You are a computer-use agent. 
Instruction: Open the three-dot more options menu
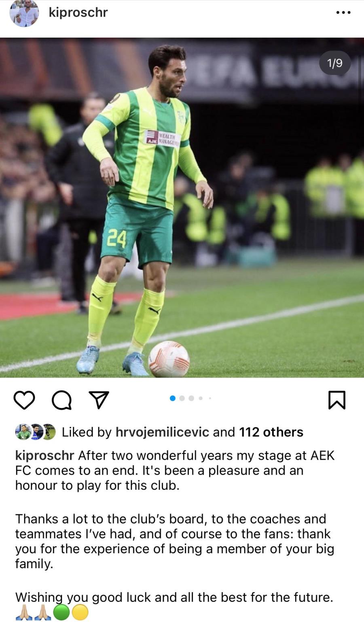pyautogui.click(x=343, y=13)
